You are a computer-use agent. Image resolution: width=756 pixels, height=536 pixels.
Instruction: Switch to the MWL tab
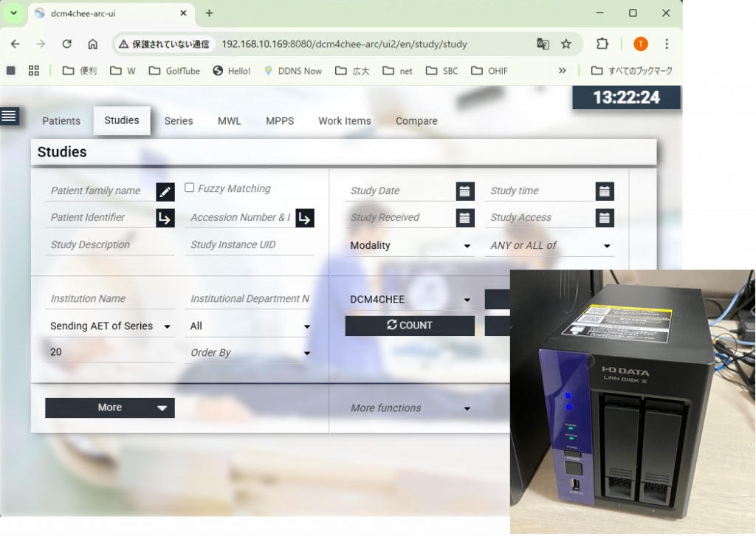[229, 121]
